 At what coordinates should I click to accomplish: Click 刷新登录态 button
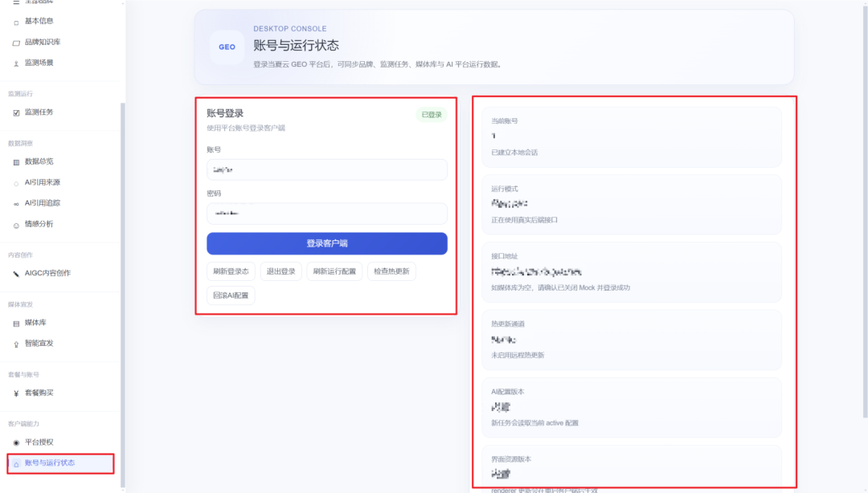point(231,271)
